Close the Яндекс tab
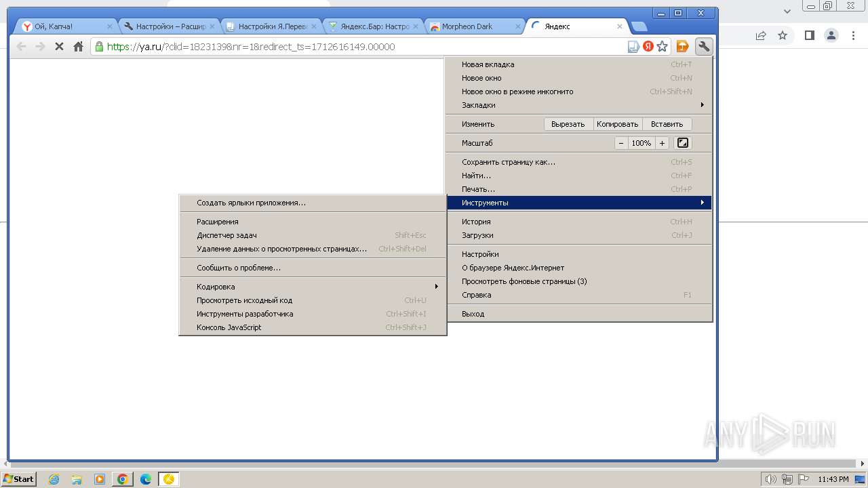The width and height of the screenshot is (868, 488). pyautogui.click(x=620, y=26)
